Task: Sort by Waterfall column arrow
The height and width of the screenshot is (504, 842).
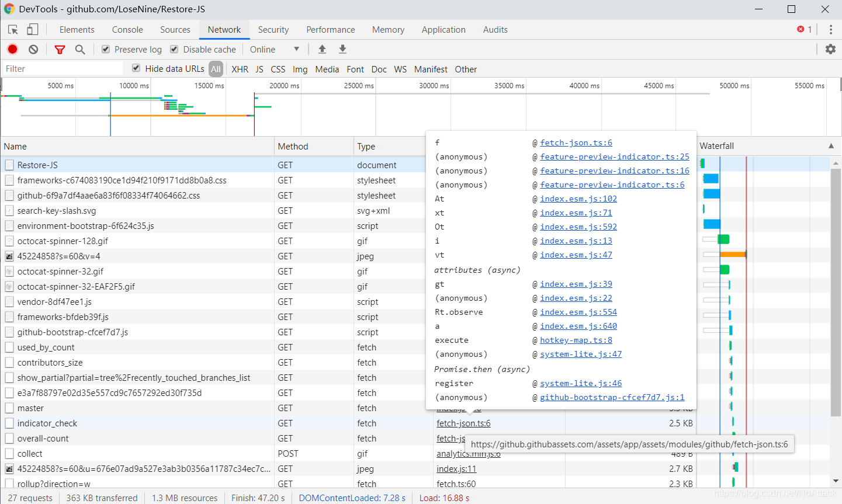Action: (x=831, y=146)
